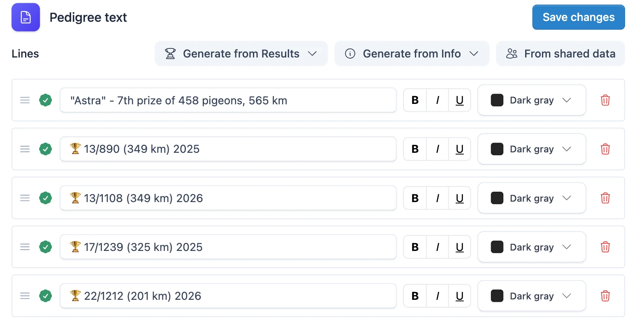Click drag handle on 17/1239 (325 km) line
Viewport: 644px width, 322px height.
[x=25, y=247]
